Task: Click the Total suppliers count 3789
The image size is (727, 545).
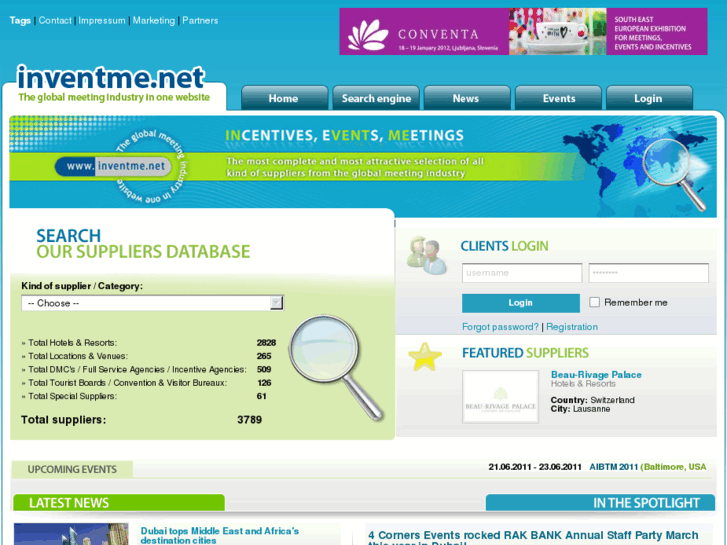Action: click(x=249, y=420)
